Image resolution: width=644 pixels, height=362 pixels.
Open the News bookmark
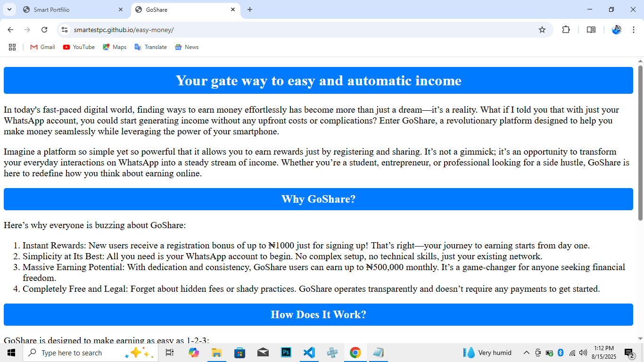[187, 47]
